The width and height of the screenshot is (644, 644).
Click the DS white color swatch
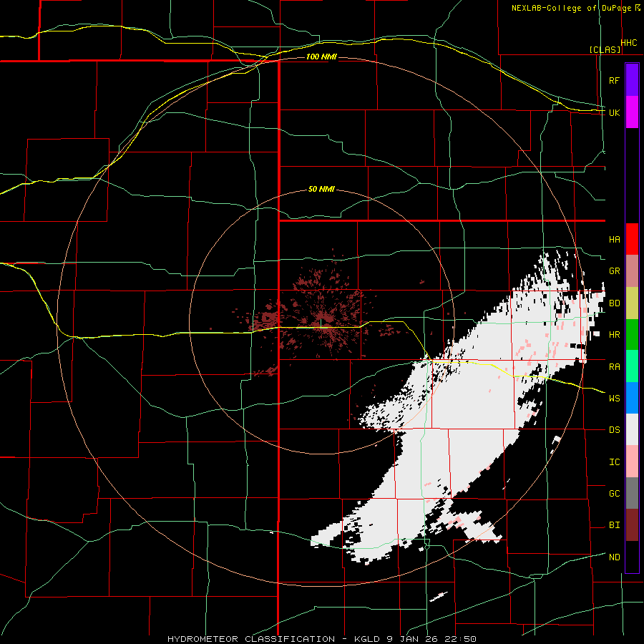[x=632, y=429]
